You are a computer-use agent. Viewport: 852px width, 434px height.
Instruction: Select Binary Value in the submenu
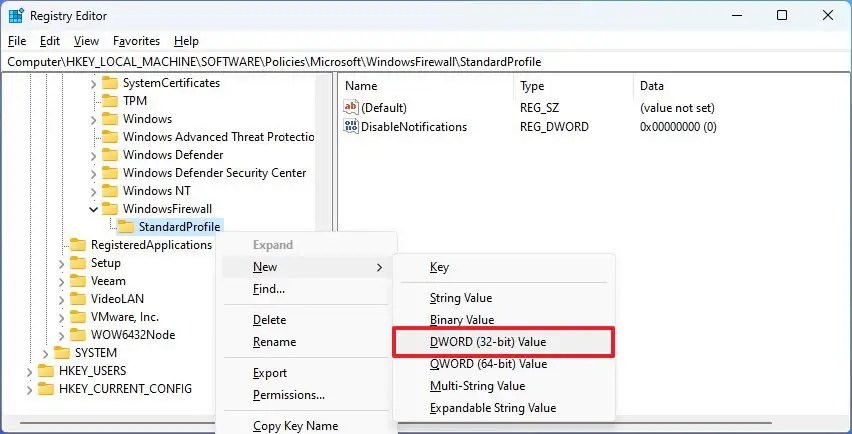tap(504, 320)
